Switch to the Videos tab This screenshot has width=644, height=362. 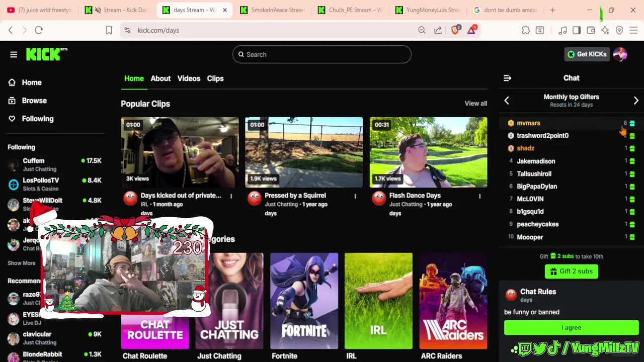[189, 78]
